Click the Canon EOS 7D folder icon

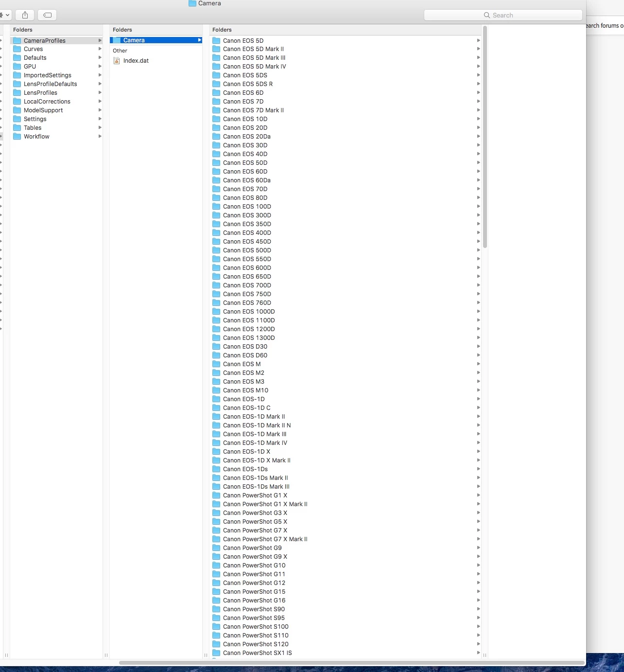[216, 101]
